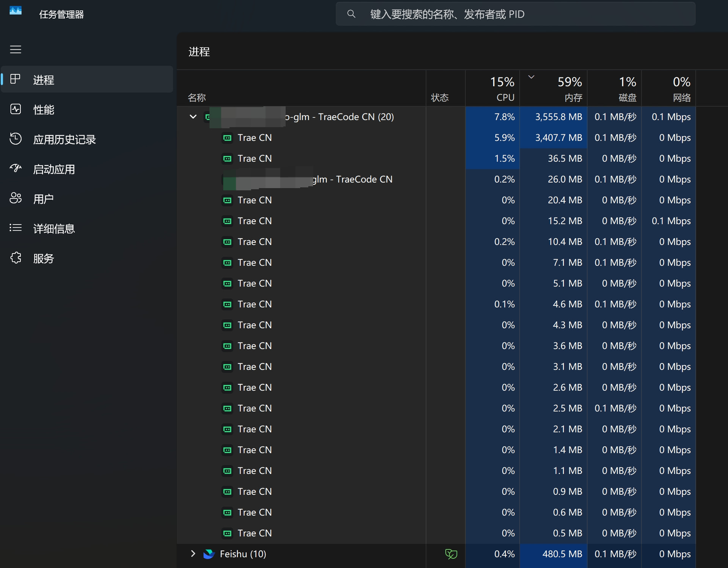This screenshot has width=728, height=568.
Task: Select the Trae CN row using 0.6 MB
Action: (436, 513)
